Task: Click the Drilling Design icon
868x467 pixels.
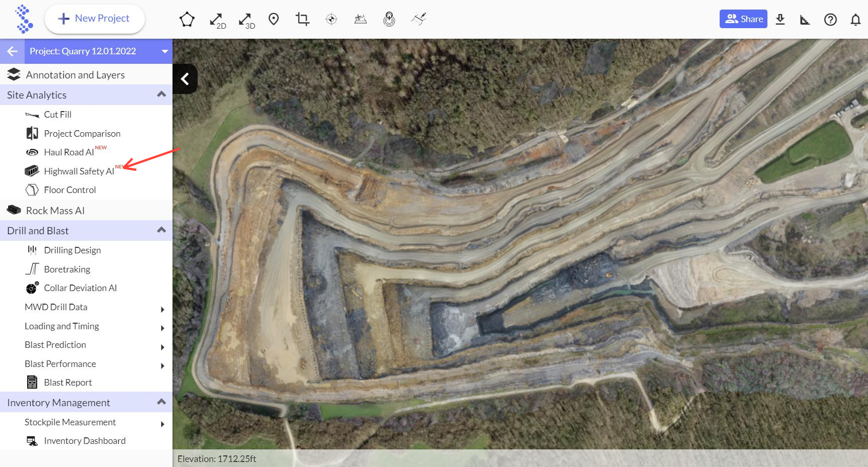Action: (32, 250)
